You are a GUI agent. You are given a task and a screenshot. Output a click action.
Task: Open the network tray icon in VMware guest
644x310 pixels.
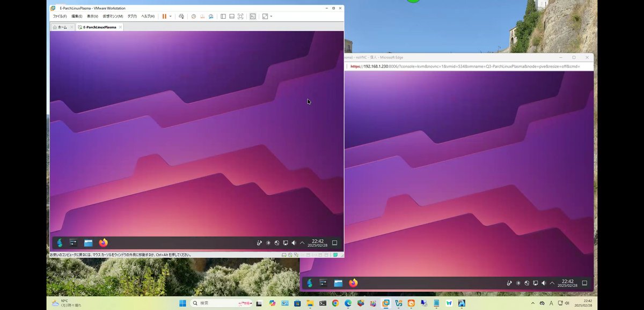(286, 243)
